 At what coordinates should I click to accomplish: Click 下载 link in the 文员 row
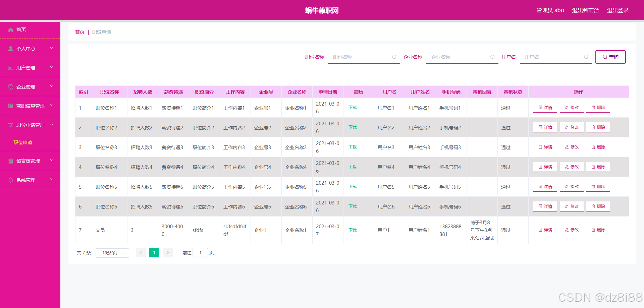352,230
